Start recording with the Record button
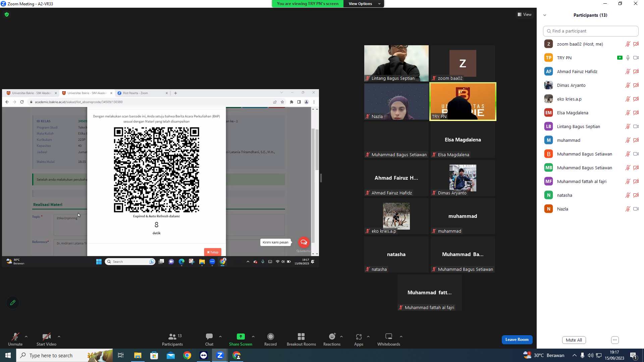Image resolution: width=644 pixels, height=362 pixels. click(270, 339)
